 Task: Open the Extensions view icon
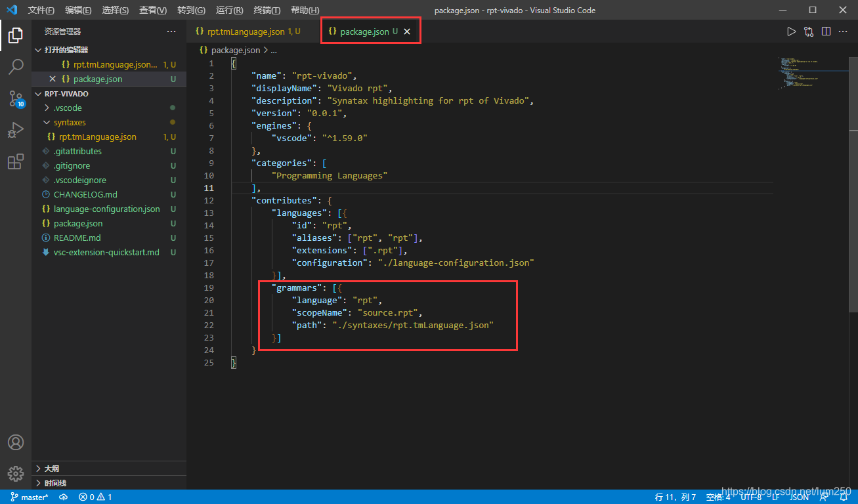click(16, 161)
